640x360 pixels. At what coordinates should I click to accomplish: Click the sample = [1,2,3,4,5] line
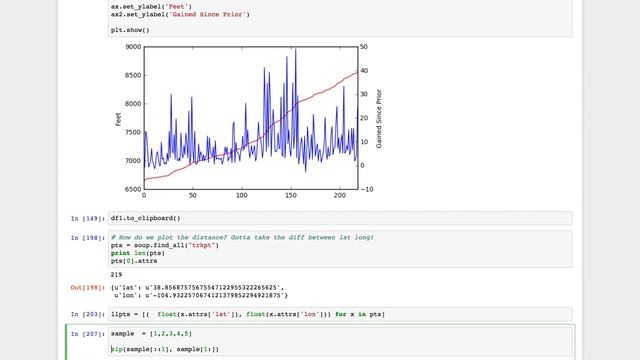click(x=151, y=333)
